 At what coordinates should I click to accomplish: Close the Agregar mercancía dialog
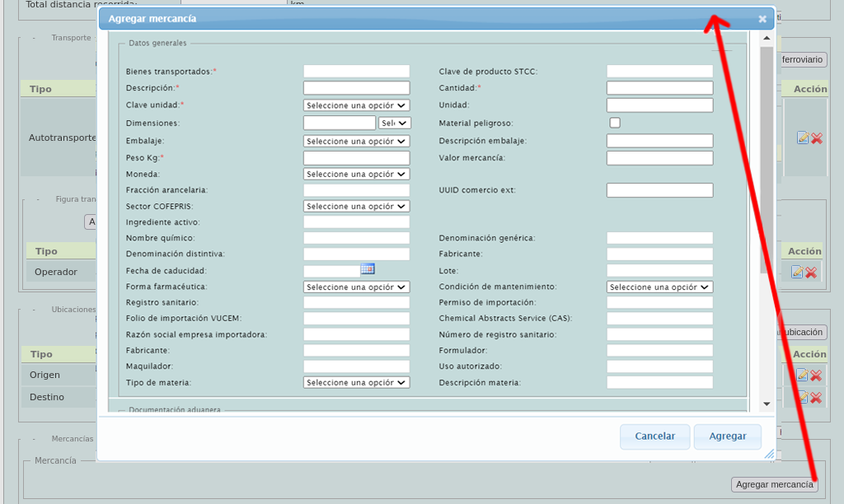[x=762, y=19]
